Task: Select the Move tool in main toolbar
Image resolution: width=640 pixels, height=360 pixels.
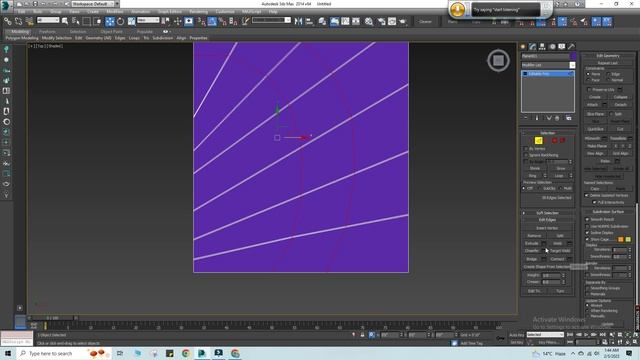Action: (110, 21)
